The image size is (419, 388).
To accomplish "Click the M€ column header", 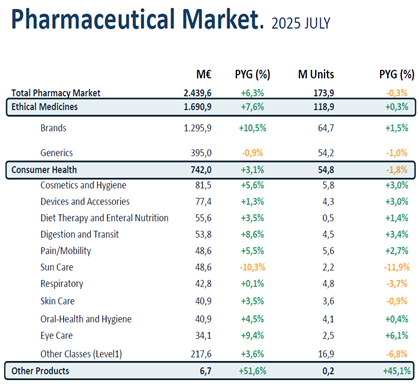I will point(204,74).
